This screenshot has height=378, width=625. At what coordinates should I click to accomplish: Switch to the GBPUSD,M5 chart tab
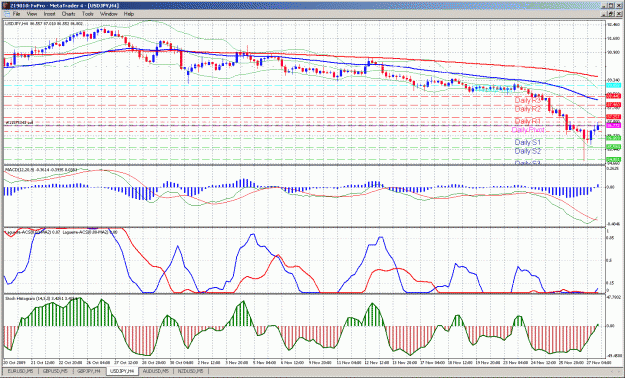pos(55,371)
